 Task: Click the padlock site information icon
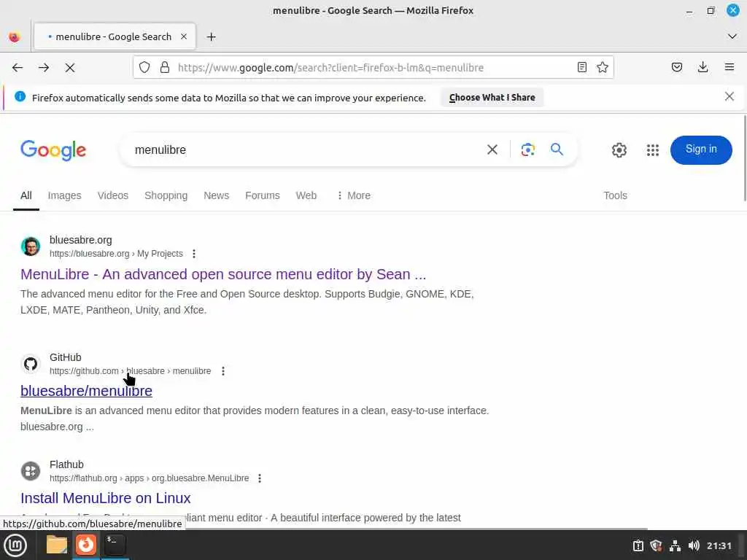click(165, 67)
